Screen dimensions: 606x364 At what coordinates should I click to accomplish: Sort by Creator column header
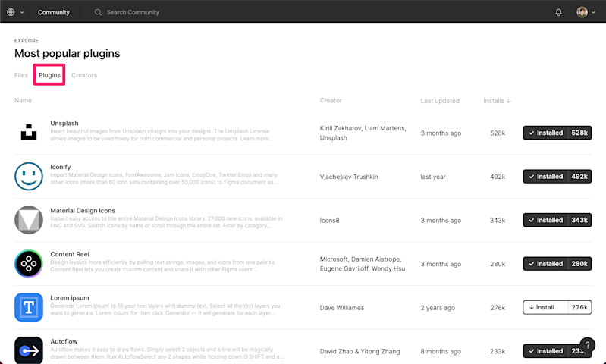pyautogui.click(x=331, y=100)
